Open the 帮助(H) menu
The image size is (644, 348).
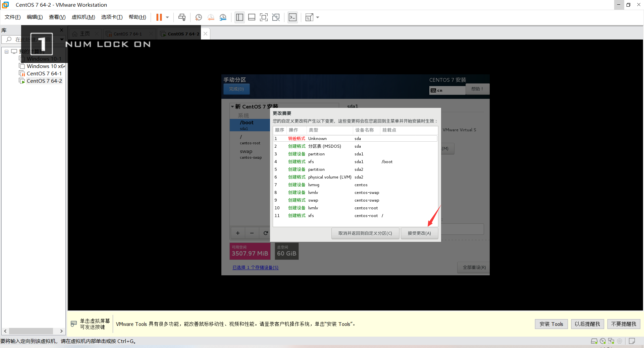(x=138, y=17)
